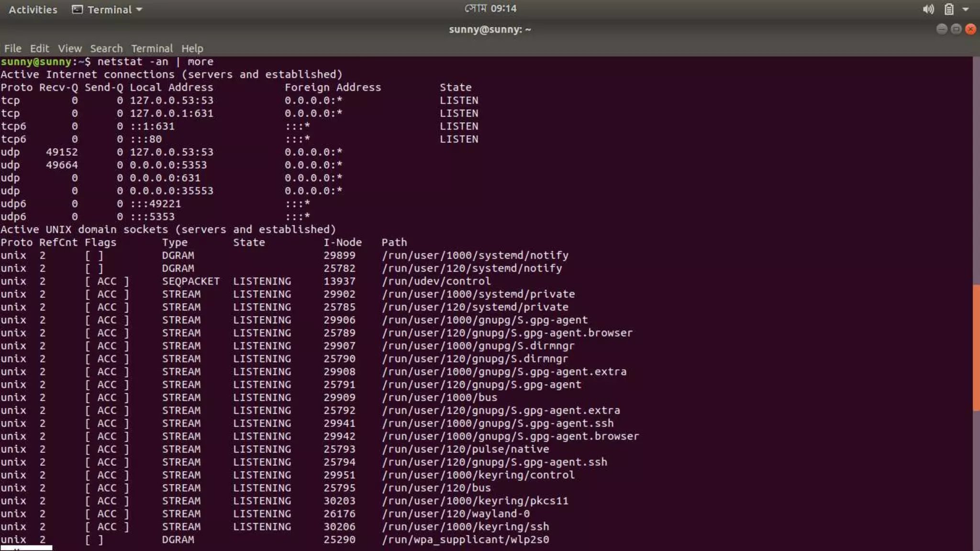This screenshot has height=551, width=980.
Task: Close the terminal window
Action: coord(970,29)
